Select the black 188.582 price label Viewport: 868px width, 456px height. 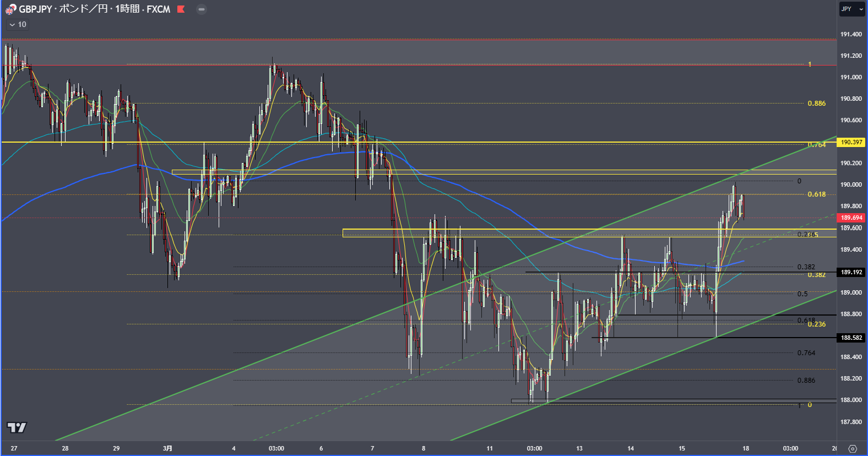(x=851, y=338)
